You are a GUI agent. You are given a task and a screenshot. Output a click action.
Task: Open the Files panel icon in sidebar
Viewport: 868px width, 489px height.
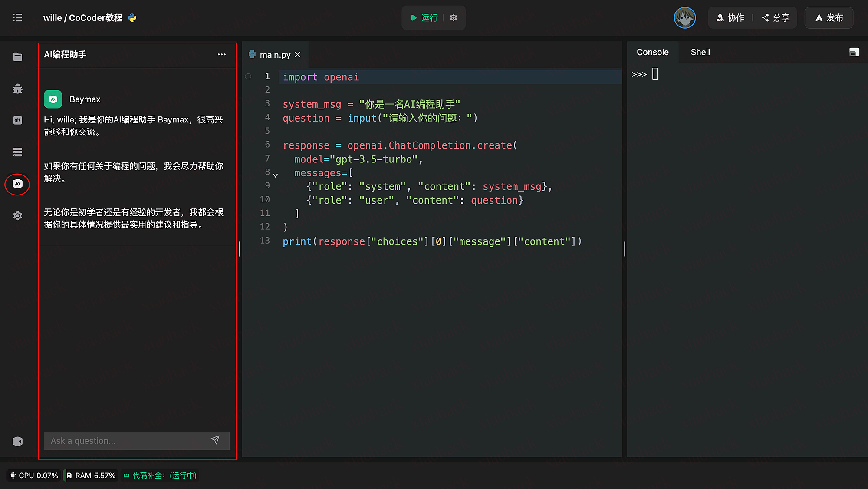(17, 57)
